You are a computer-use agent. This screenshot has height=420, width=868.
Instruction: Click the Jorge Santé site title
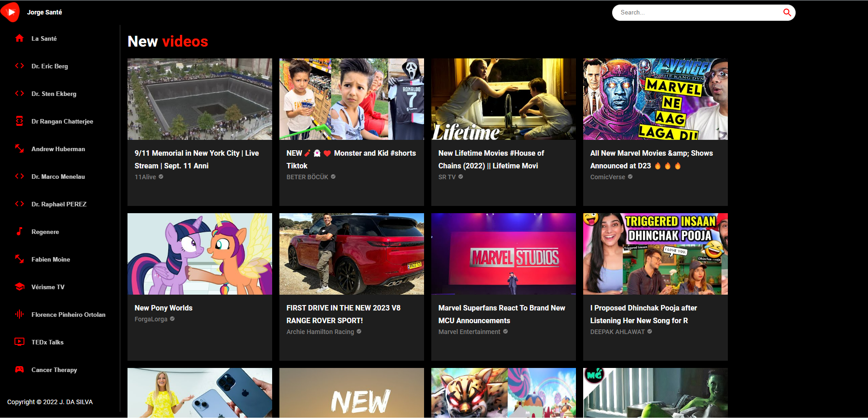pos(44,12)
